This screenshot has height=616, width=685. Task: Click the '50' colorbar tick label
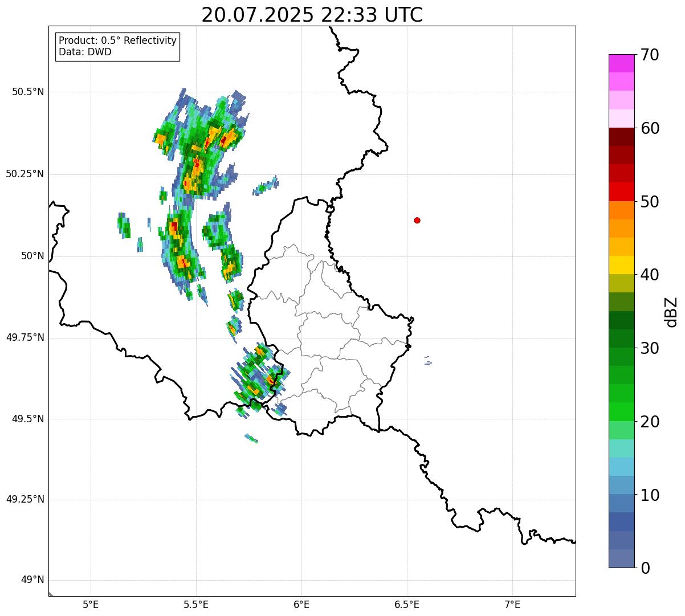[650, 202]
